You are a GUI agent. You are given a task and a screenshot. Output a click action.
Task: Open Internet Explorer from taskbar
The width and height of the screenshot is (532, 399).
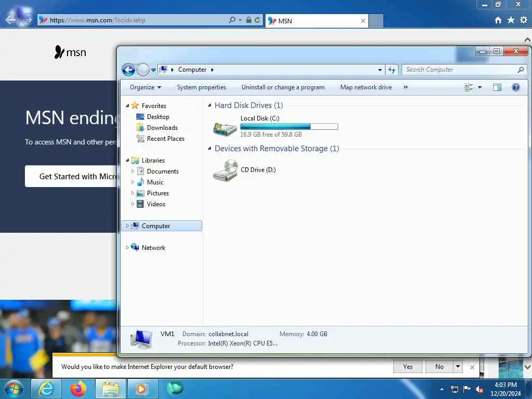tap(46, 389)
